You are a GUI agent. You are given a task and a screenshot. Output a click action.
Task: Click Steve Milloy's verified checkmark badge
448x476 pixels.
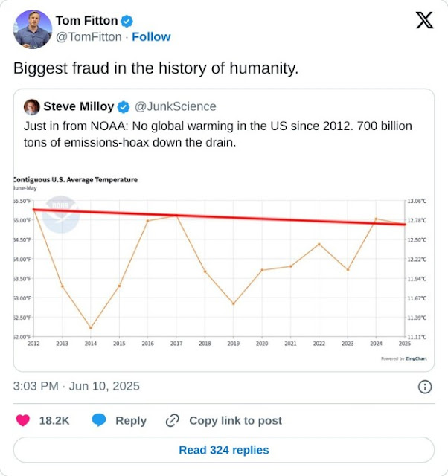(x=123, y=106)
